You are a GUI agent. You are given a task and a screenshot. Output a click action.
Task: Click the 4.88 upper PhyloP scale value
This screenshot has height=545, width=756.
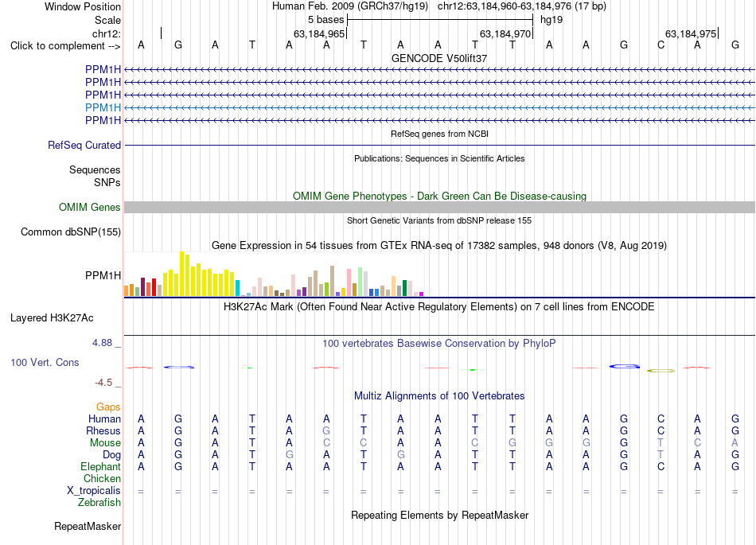(102, 343)
